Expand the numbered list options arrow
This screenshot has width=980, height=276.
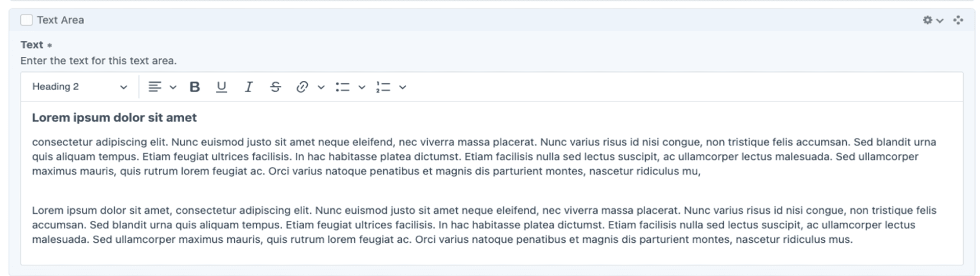click(403, 87)
